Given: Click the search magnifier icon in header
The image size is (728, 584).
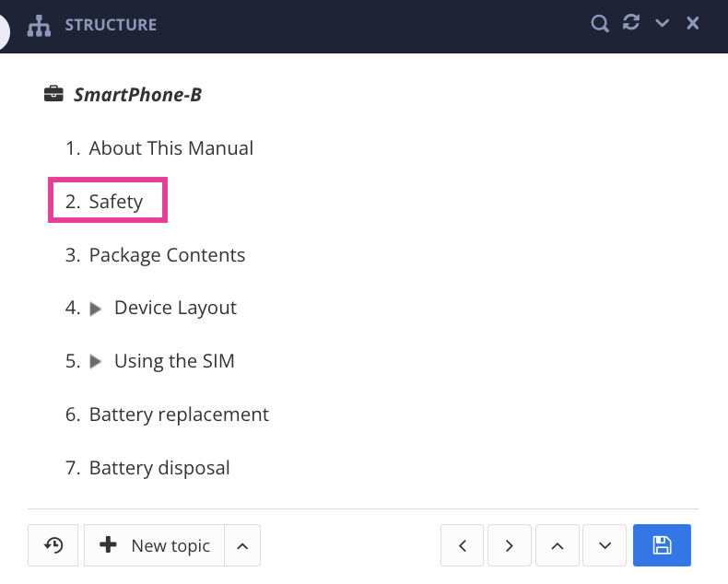Looking at the screenshot, I should click(600, 24).
